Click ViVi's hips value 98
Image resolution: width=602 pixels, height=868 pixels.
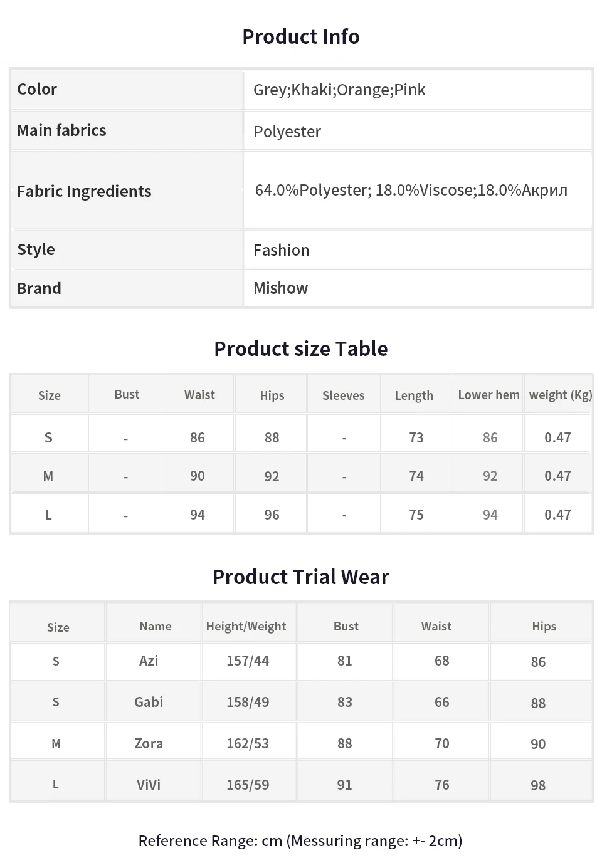(538, 785)
